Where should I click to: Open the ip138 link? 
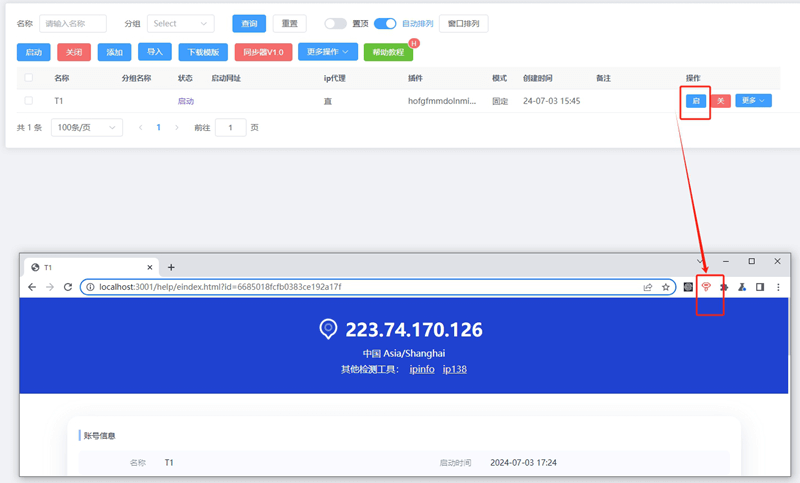[455, 369]
